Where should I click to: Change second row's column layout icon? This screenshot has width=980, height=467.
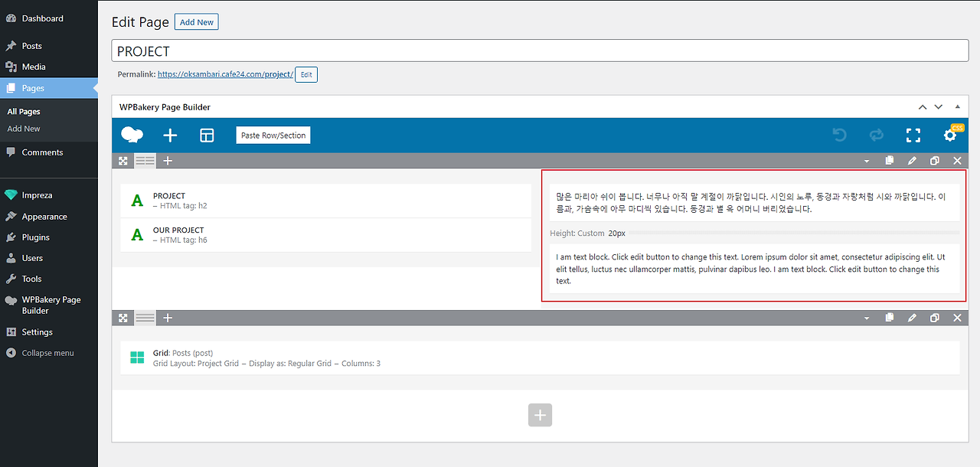[x=145, y=318]
